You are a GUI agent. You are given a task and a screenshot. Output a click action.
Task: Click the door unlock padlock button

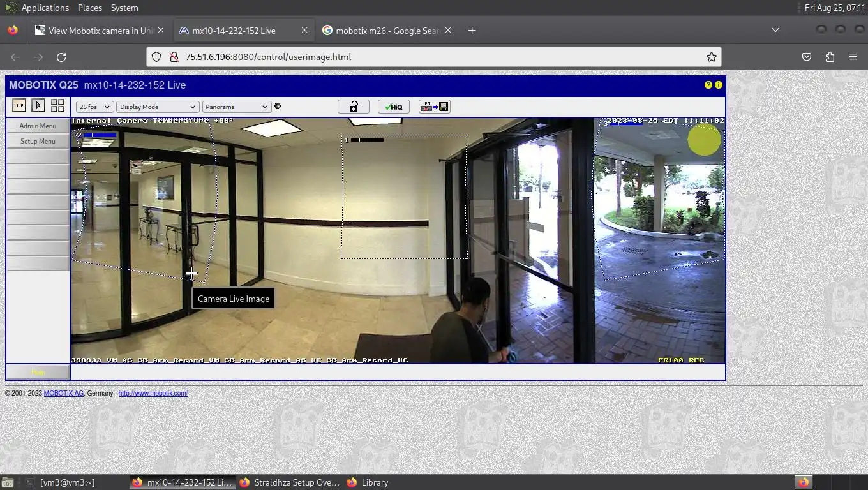pyautogui.click(x=354, y=107)
